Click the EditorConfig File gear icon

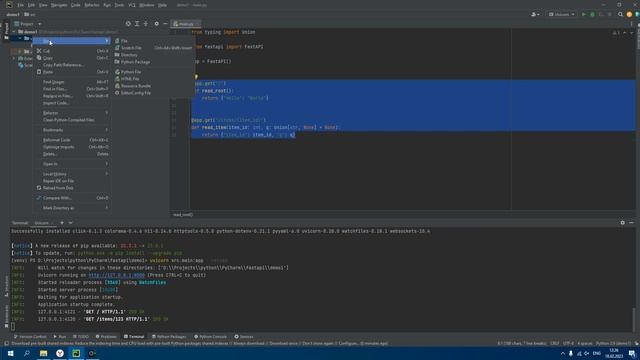[117, 93]
